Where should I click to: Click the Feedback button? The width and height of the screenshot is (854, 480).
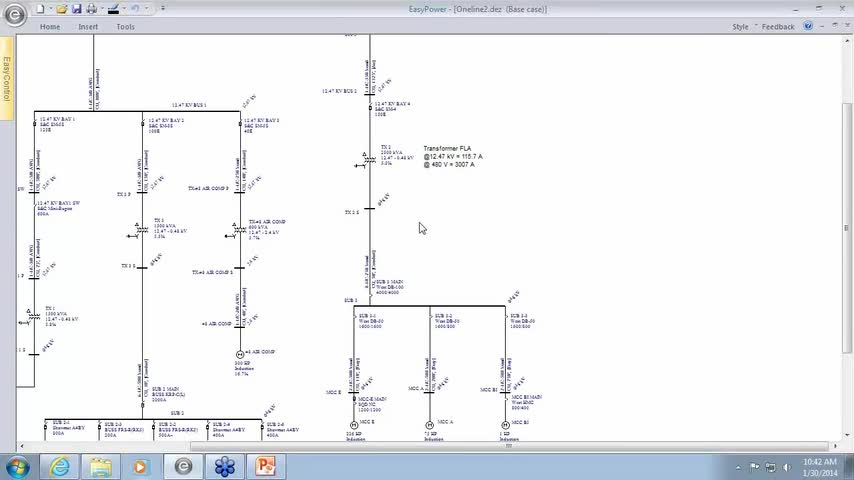click(x=778, y=27)
